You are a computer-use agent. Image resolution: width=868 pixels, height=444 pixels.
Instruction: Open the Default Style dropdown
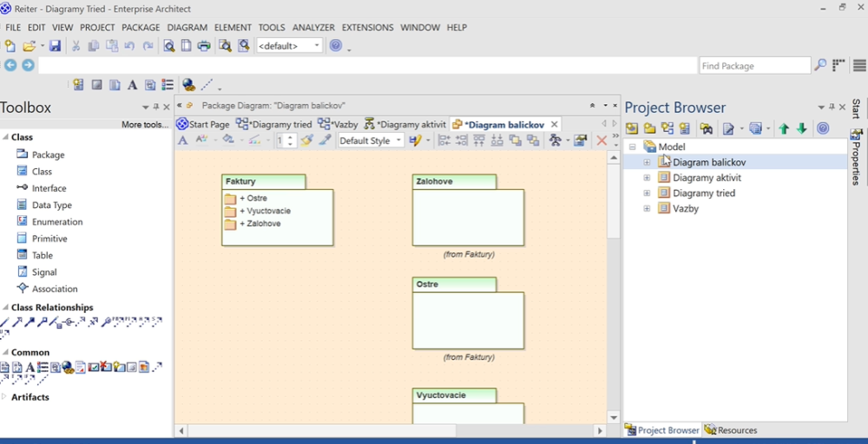click(x=371, y=140)
